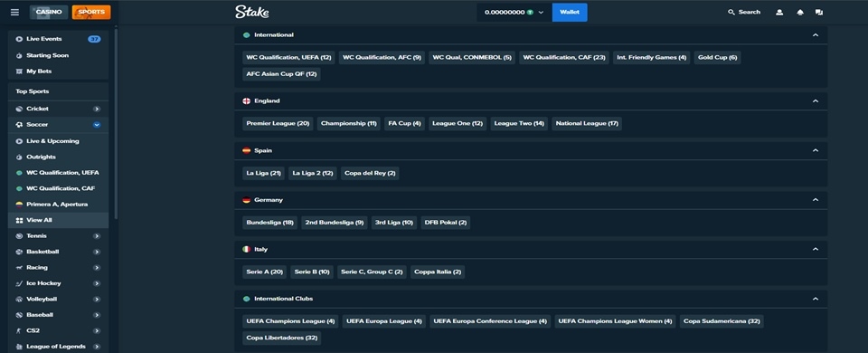Open the user profile icon

(x=779, y=12)
